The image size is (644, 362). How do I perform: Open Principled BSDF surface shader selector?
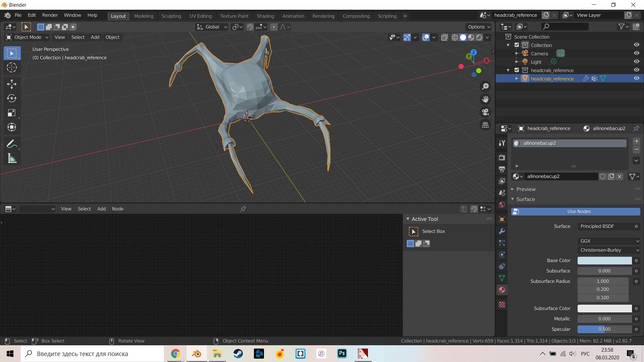click(609, 226)
